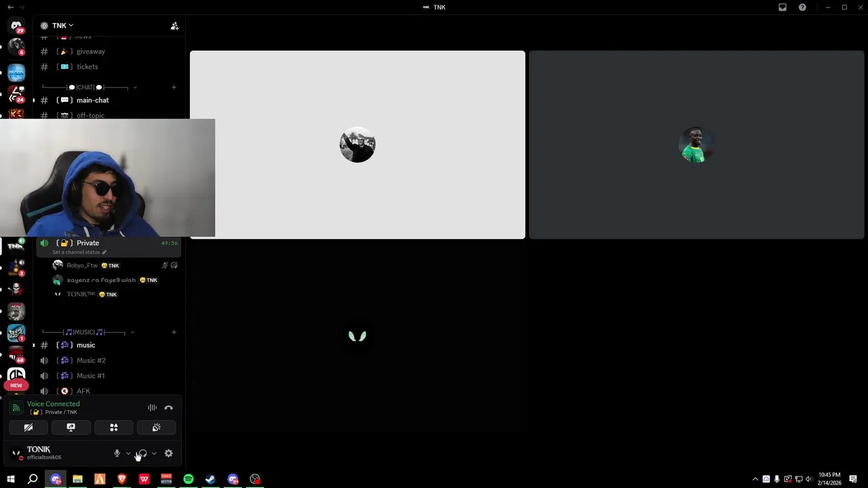
Task: Open Windows Start menu
Action: pyautogui.click(x=10, y=479)
